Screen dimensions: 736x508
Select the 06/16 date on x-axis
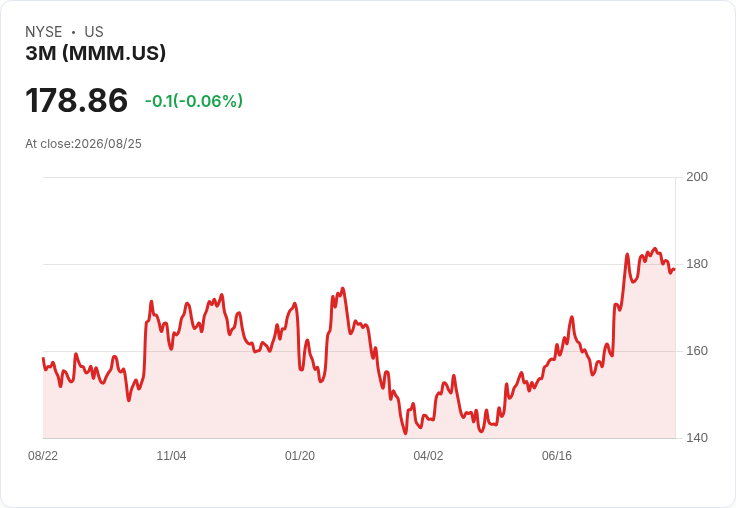557,456
